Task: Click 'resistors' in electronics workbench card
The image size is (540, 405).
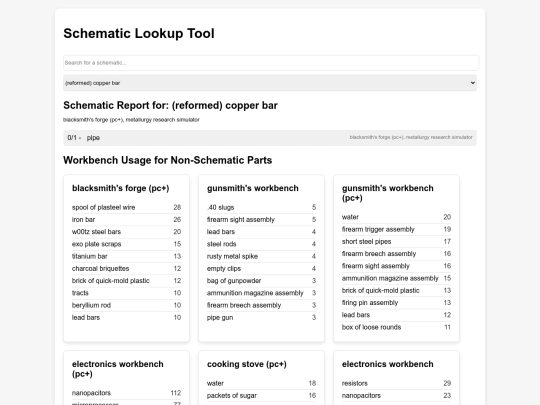Action: point(396,383)
